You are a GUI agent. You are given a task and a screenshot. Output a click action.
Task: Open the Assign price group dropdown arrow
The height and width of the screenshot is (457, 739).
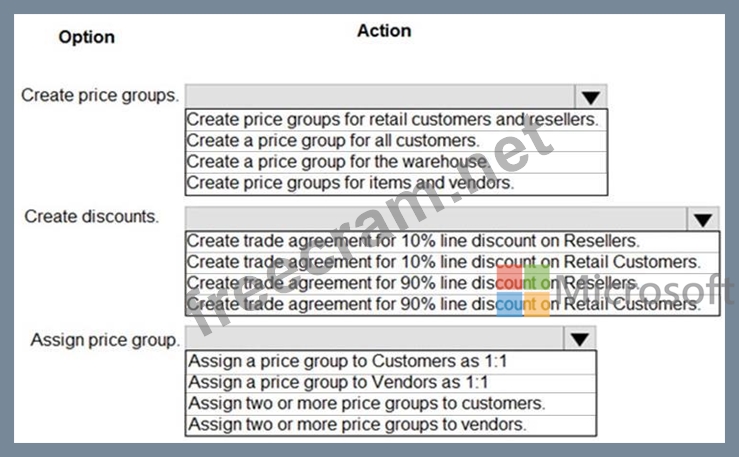pos(578,340)
